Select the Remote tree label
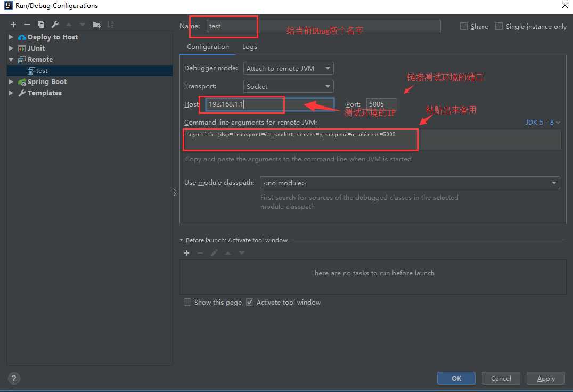The image size is (573, 392). click(40, 60)
